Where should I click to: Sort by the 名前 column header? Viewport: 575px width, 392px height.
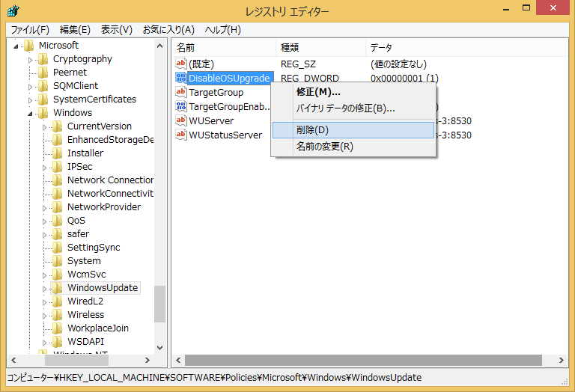click(x=224, y=48)
